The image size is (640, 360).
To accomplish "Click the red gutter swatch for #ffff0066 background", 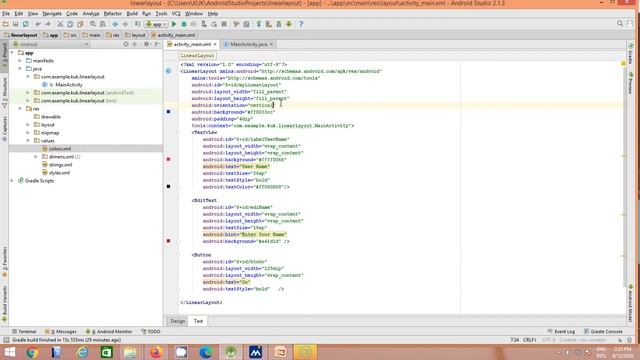I will pos(169,159).
